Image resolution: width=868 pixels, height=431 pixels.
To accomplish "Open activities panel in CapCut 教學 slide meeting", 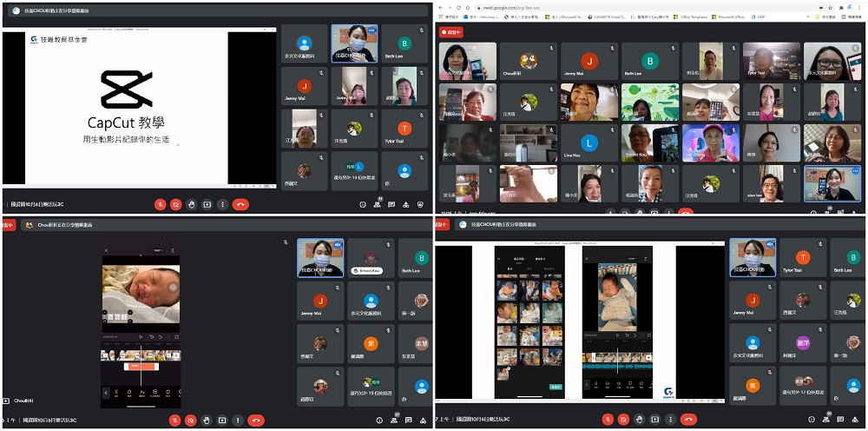I will [x=405, y=204].
